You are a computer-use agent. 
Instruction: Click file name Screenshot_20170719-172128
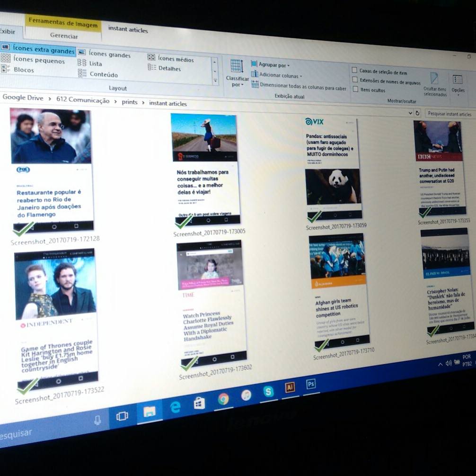point(55,240)
